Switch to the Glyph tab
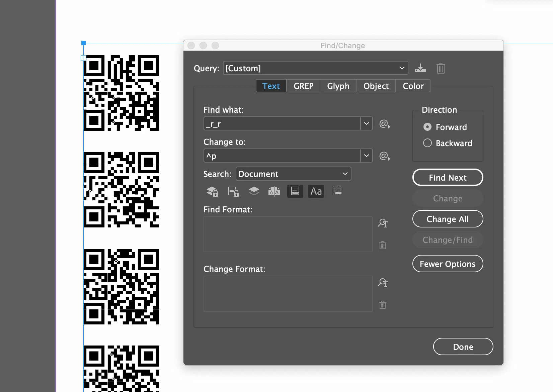Screen dimensions: 553x392 (x=338, y=86)
